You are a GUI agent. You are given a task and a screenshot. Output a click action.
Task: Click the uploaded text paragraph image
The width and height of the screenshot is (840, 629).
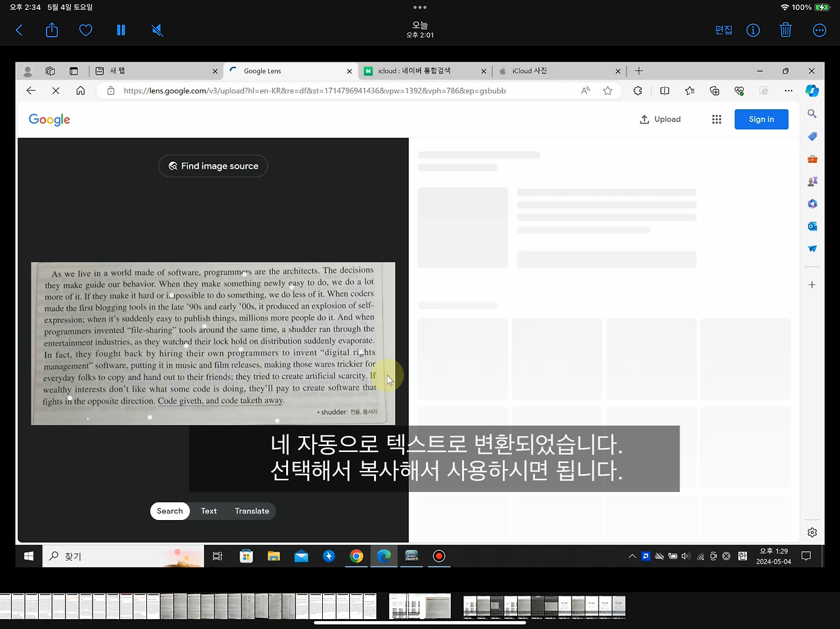tap(213, 343)
